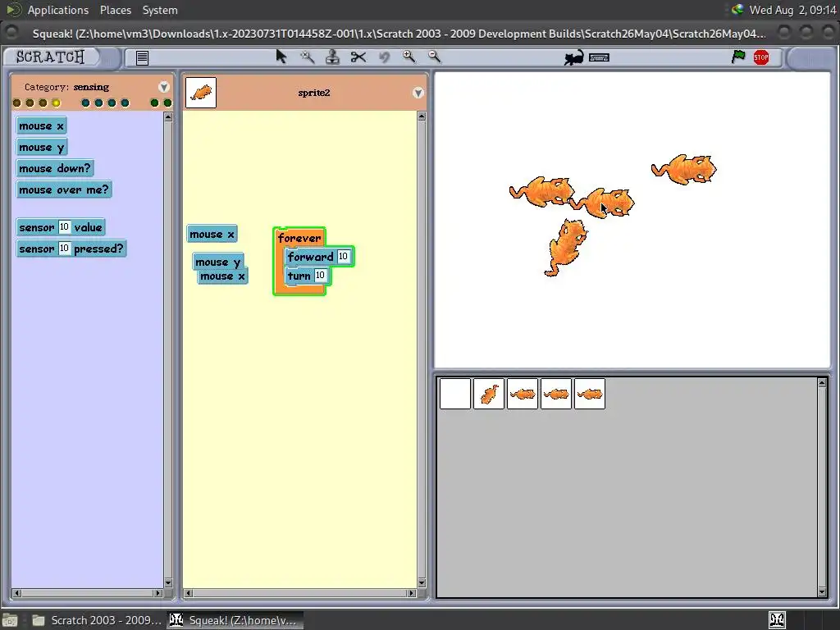Click the black cat new sprite icon
840x630 pixels.
pyautogui.click(x=573, y=58)
